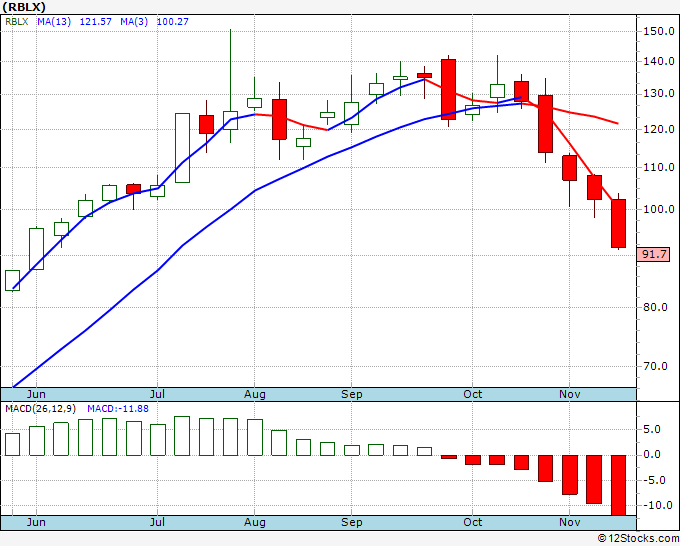
Task: Click the candlestick with the wick reaching 150
Action: 230,121
